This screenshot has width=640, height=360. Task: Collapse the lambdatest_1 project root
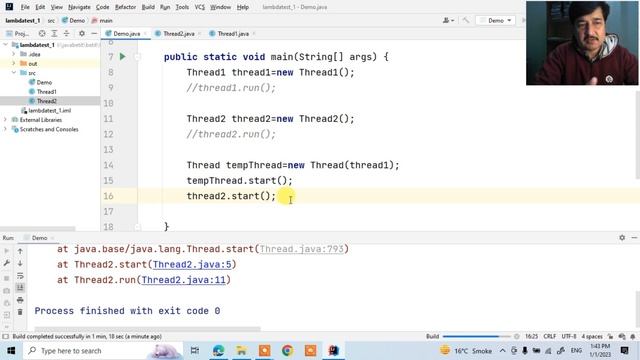click(5, 44)
